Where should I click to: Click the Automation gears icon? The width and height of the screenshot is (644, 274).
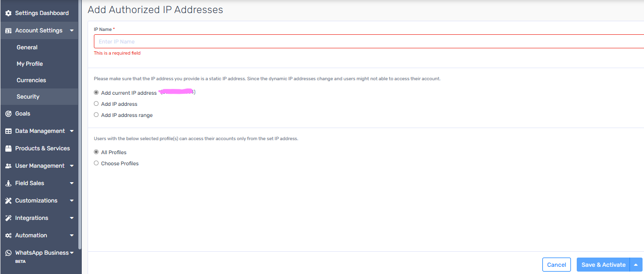(8, 235)
